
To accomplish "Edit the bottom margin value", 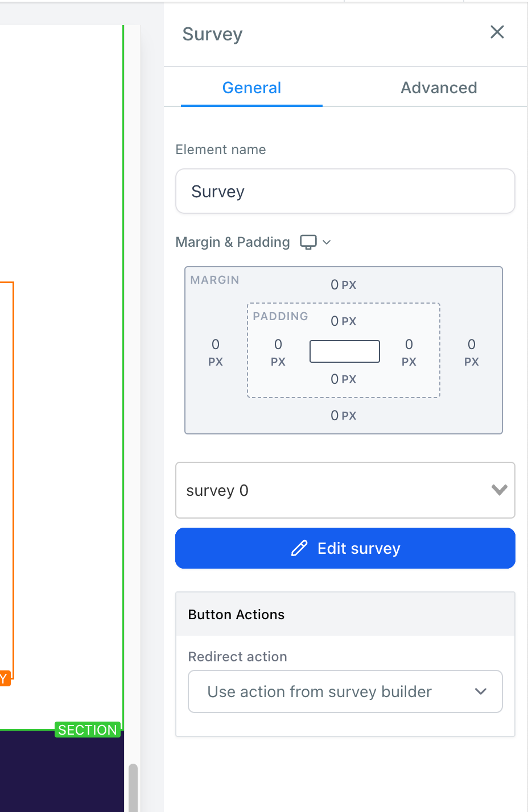I will click(343, 416).
